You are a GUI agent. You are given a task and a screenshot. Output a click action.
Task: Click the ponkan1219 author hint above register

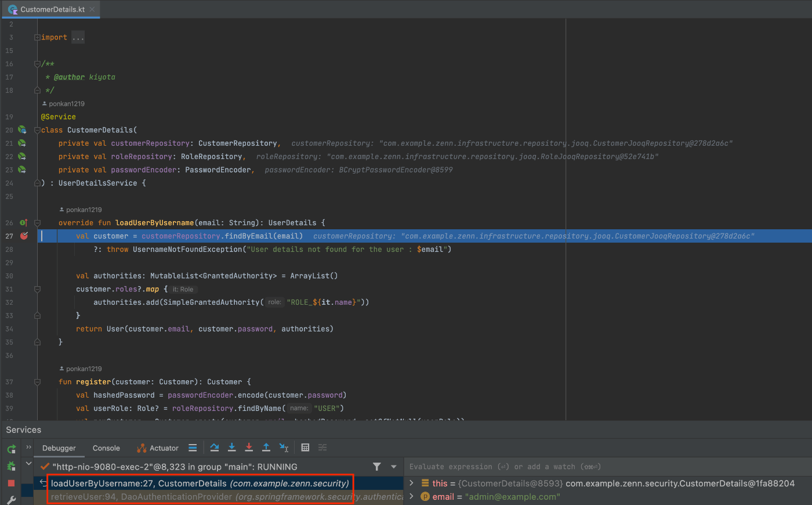tap(81, 369)
